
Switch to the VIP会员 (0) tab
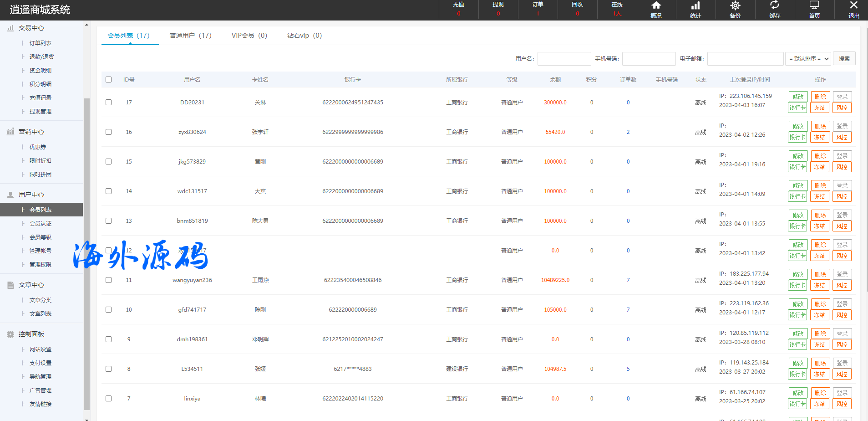249,36
